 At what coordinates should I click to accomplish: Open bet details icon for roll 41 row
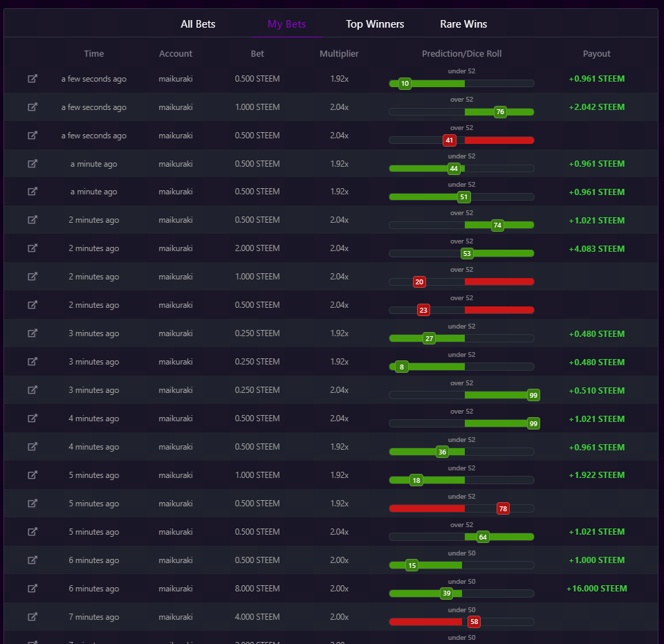(x=33, y=136)
